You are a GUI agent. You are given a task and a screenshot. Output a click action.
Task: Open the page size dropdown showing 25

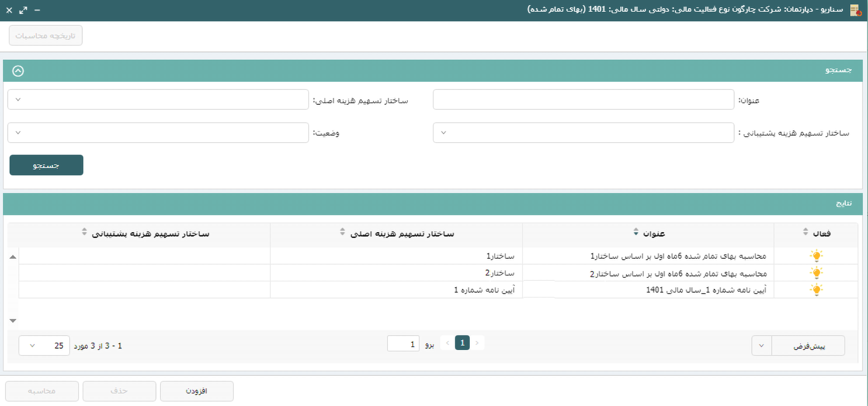[x=44, y=345]
